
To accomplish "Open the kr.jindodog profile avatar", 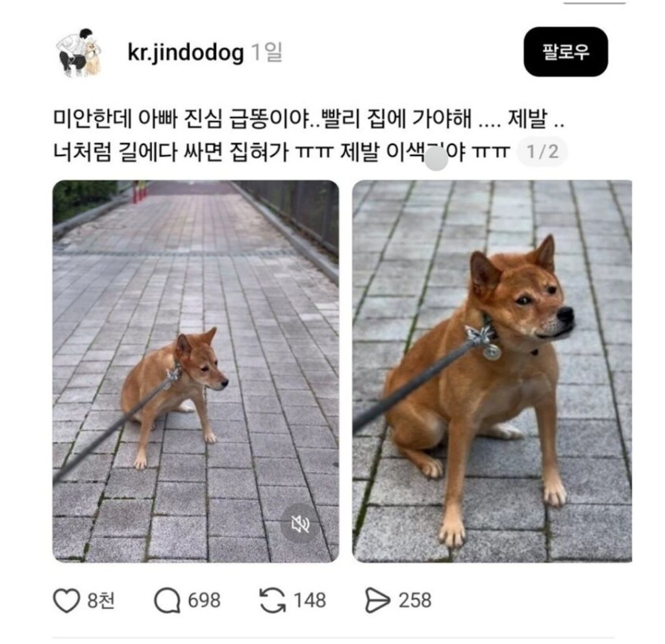I will [x=79, y=53].
